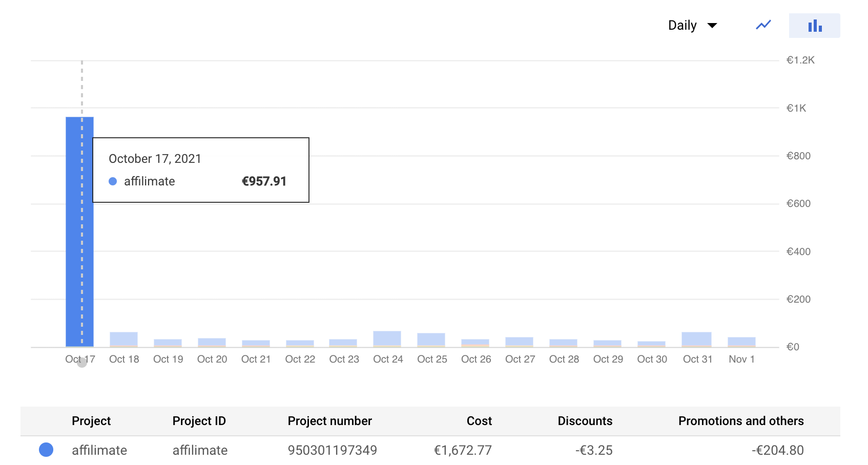This screenshot has height=465, width=868.
Task: Sort by Discounts column header
Action: (x=585, y=421)
